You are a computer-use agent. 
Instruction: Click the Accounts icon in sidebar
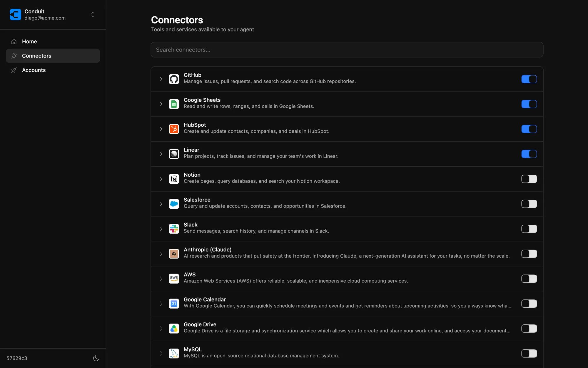pyautogui.click(x=14, y=70)
